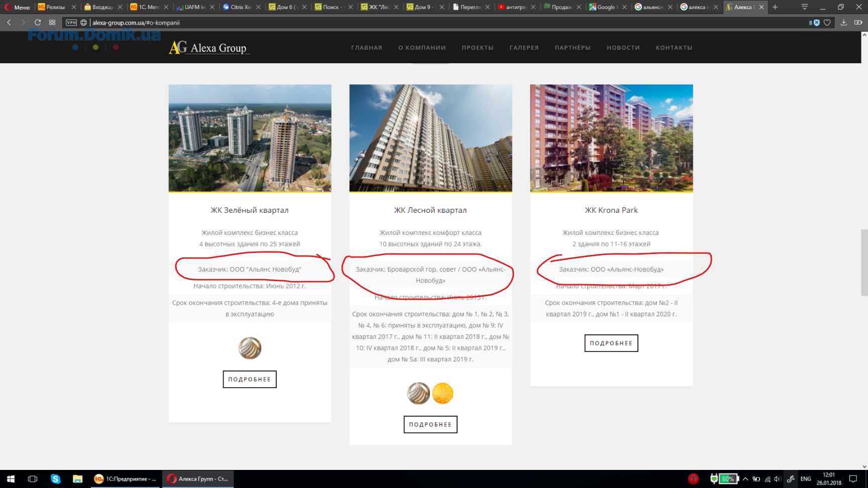
Task: Switch input language from ENG
Action: (x=806, y=479)
